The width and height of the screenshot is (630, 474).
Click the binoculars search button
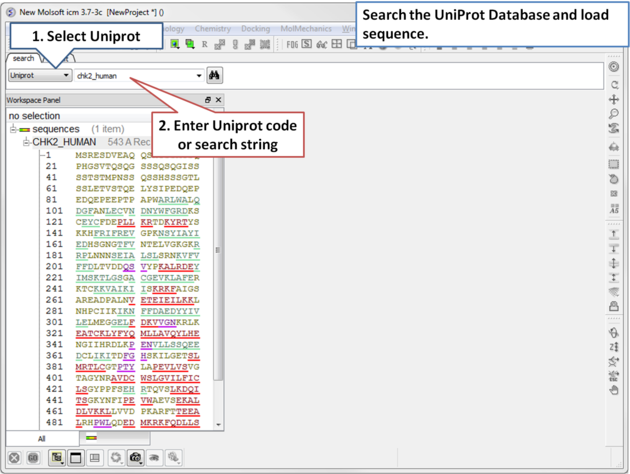tap(215, 75)
